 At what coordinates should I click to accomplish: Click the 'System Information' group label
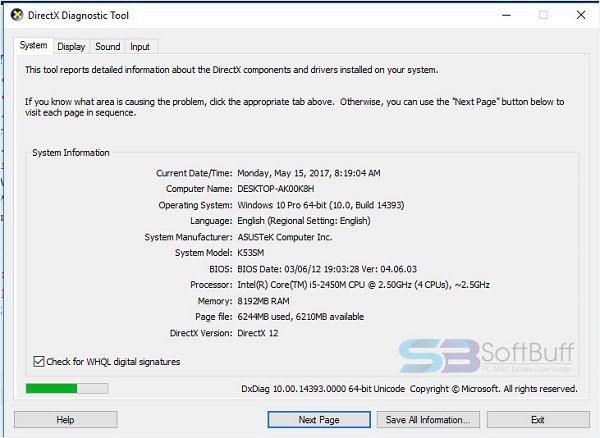[x=71, y=153]
